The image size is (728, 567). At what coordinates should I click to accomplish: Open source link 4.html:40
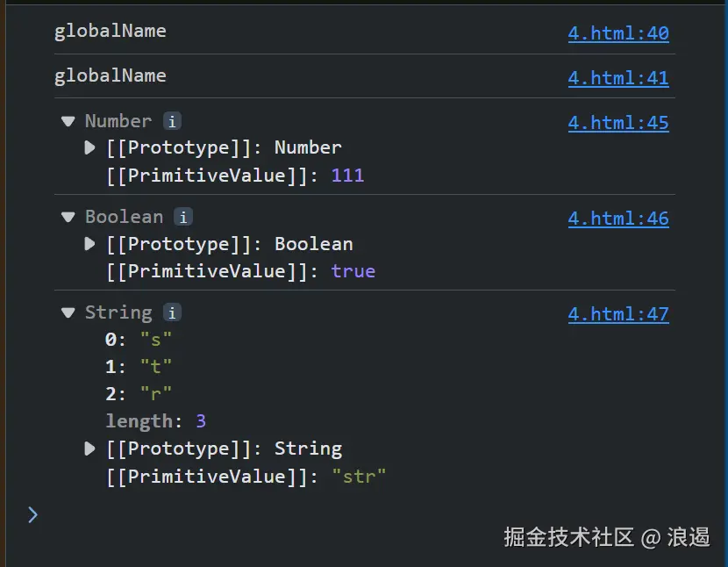point(617,33)
